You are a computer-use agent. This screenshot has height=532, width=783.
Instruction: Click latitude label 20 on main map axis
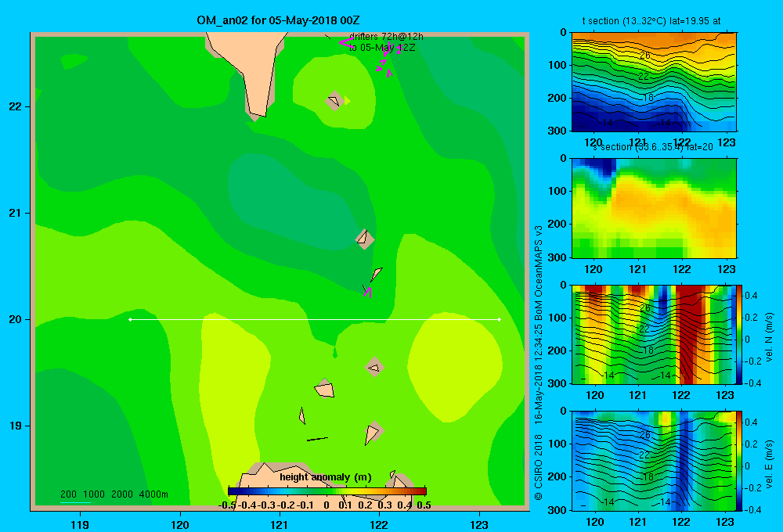point(16,319)
